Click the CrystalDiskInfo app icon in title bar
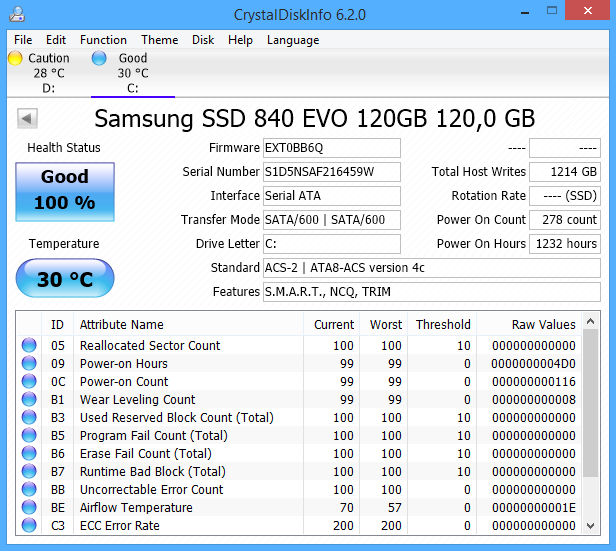The height and width of the screenshot is (551, 616). tap(17, 14)
